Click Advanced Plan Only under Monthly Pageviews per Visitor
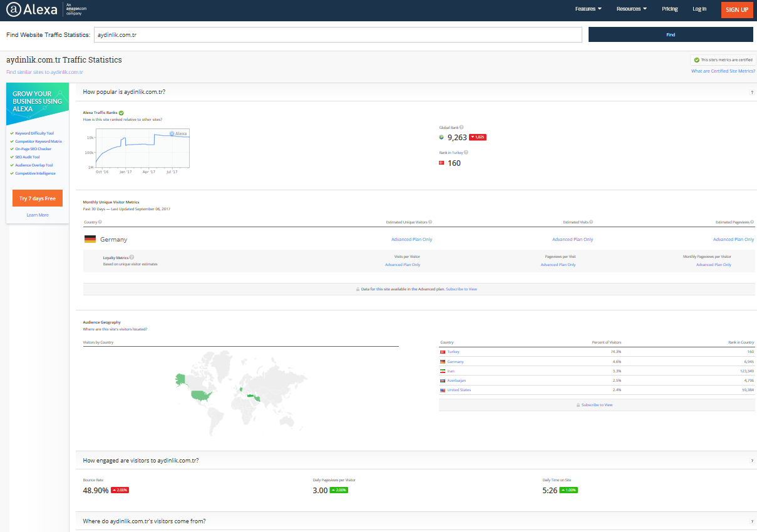 coord(714,265)
